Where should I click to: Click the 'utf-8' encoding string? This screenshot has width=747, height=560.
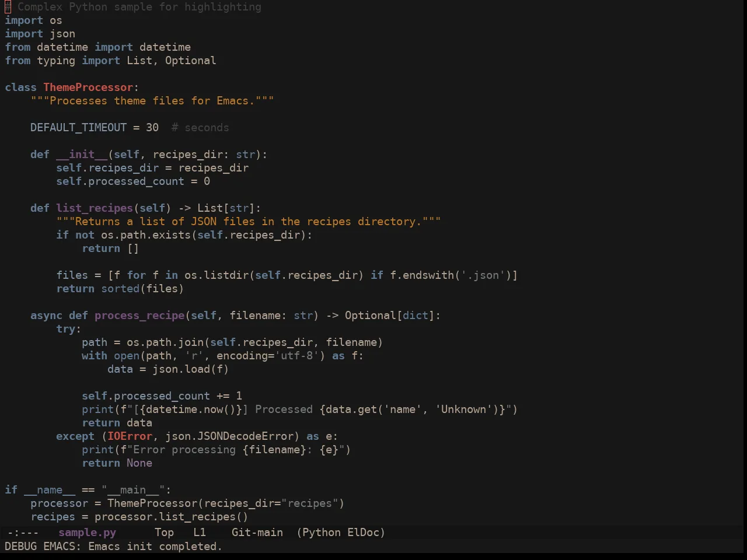[x=297, y=356]
